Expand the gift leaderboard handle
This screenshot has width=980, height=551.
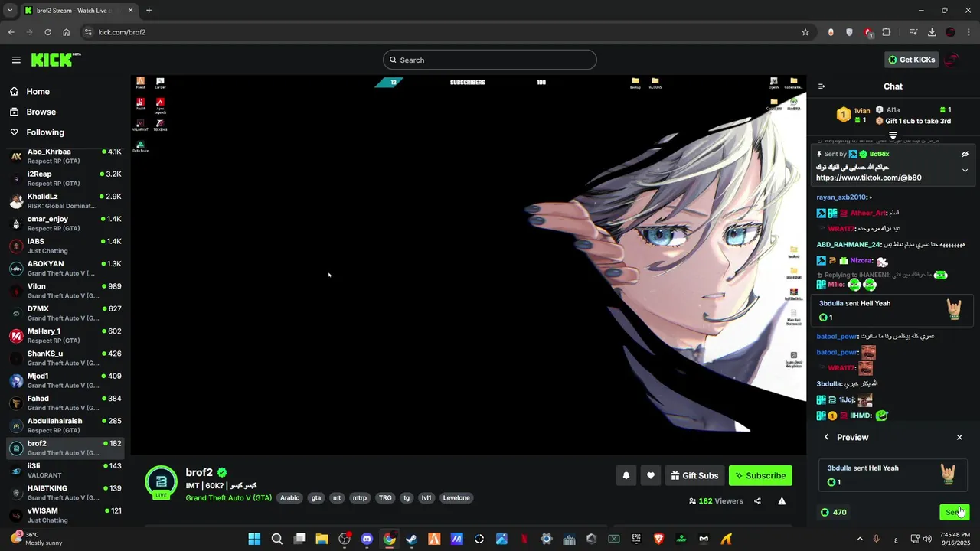tap(893, 135)
